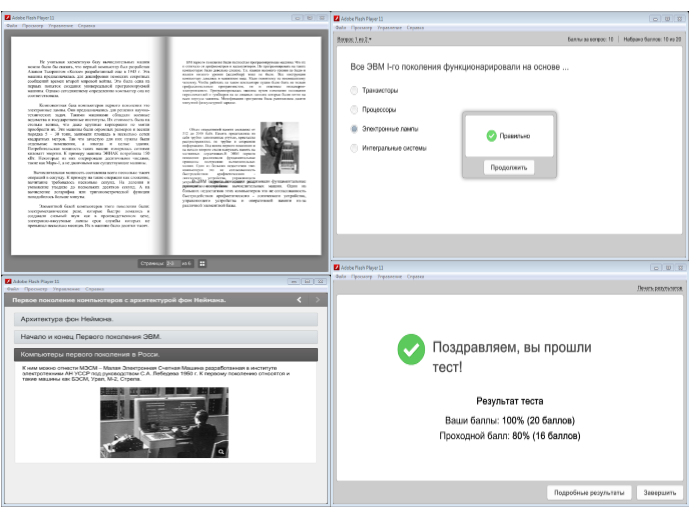Go to next slide using the right arrow
This screenshot has width=689, height=514.
pos(318,300)
